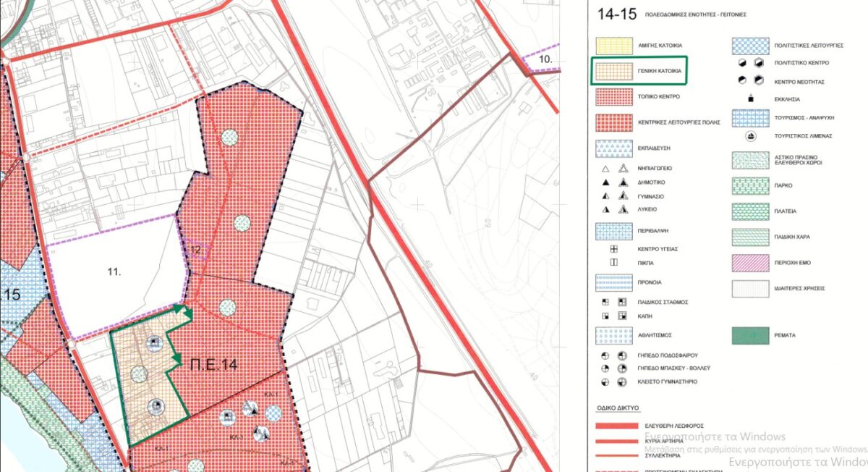Click the small area labelled 12. on map

pyautogui.click(x=196, y=250)
